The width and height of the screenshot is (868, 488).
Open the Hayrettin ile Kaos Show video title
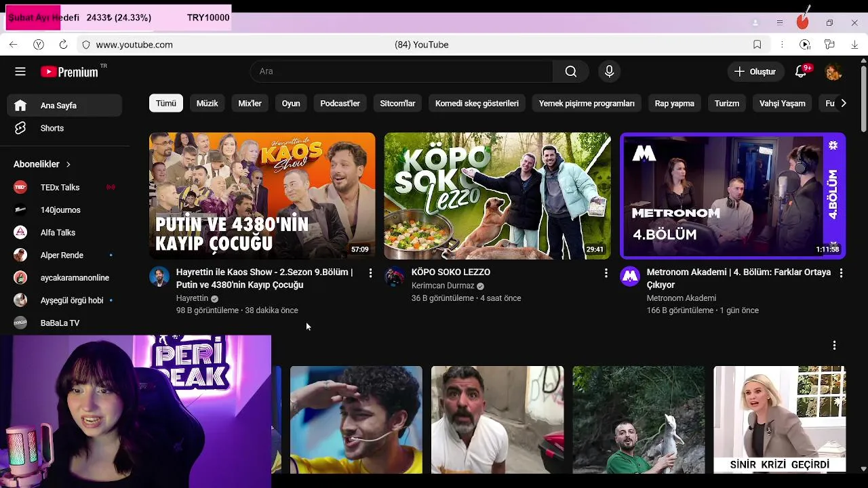pyautogui.click(x=264, y=279)
